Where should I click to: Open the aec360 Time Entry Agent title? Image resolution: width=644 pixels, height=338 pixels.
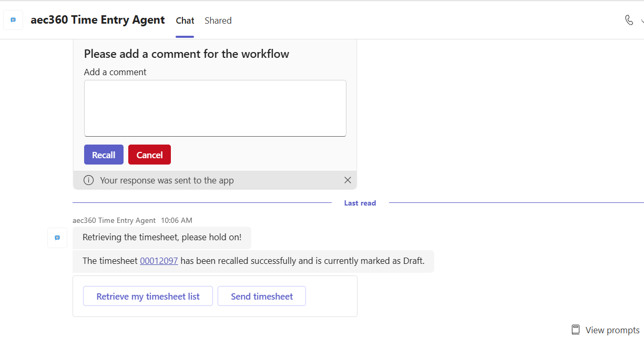pyautogui.click(x=98, y=20)
